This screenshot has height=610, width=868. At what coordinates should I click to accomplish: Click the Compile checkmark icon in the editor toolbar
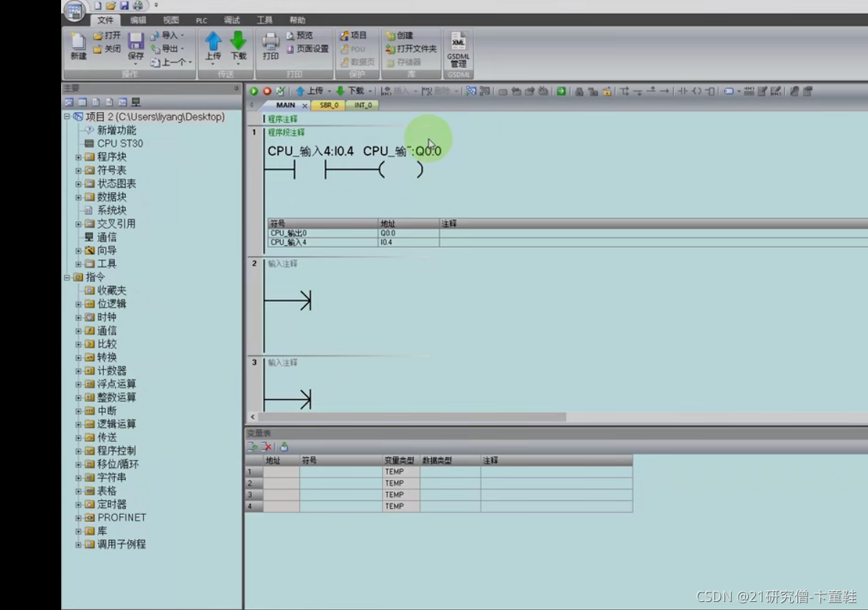(x=281, y=92)
